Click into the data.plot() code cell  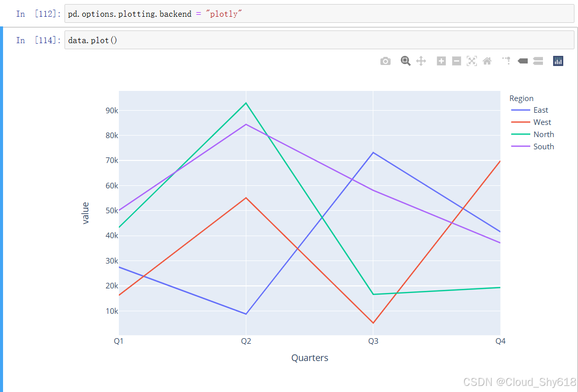point(319,40)
